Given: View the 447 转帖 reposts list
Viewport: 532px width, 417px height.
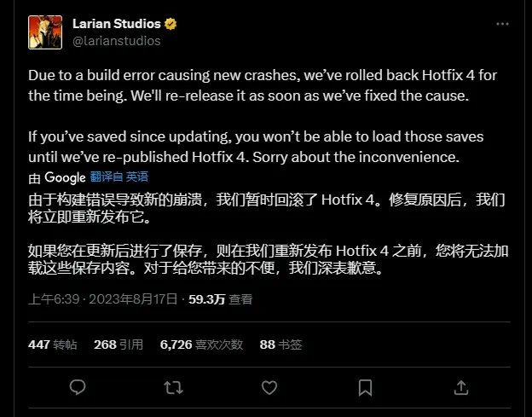Looking at the screenshot, I should tap(53, 345).
